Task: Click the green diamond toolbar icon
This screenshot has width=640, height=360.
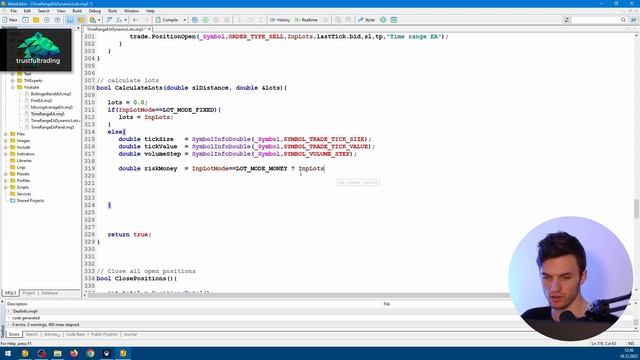Action: [383, 20]
